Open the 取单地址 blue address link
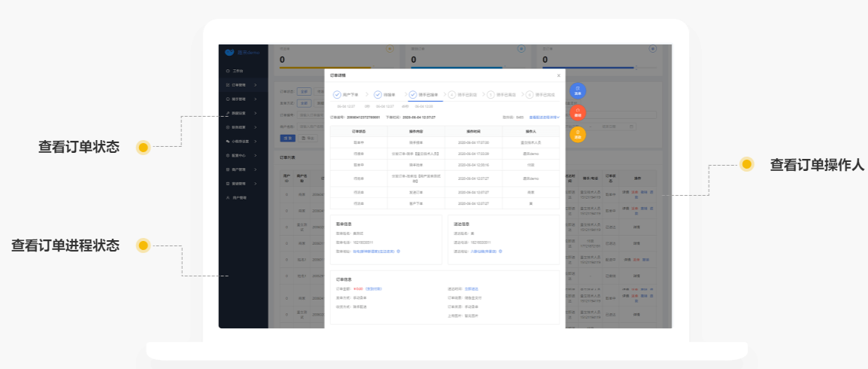Screen dimensions: 868x369 coord(375,251)
